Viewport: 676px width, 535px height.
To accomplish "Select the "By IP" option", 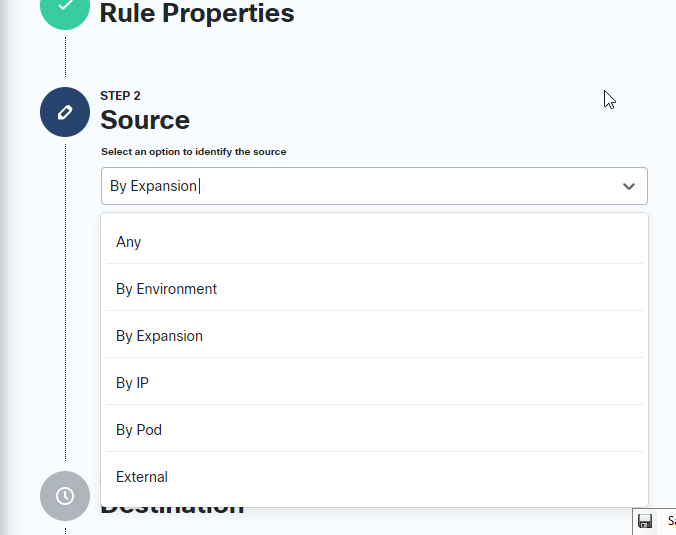I will pos(132,383).
